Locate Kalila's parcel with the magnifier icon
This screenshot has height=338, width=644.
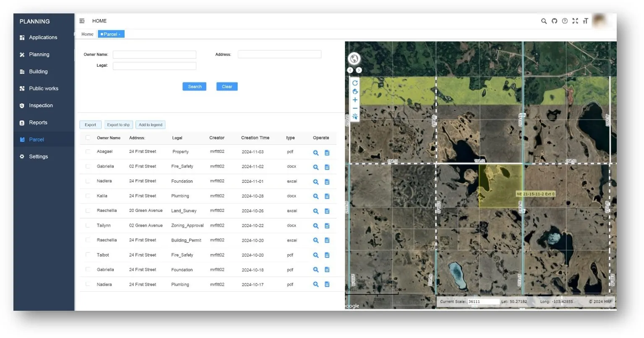point(316,196)
